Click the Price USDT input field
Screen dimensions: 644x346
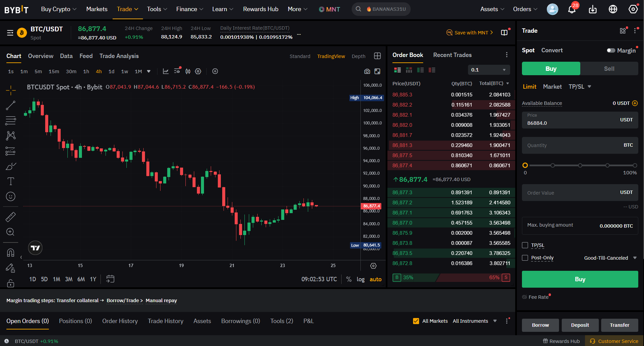[580, 120]
